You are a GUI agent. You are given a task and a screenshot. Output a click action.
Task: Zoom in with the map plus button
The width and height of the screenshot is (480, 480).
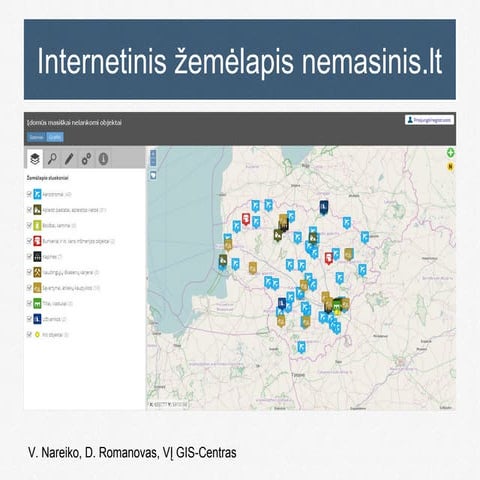153,154
